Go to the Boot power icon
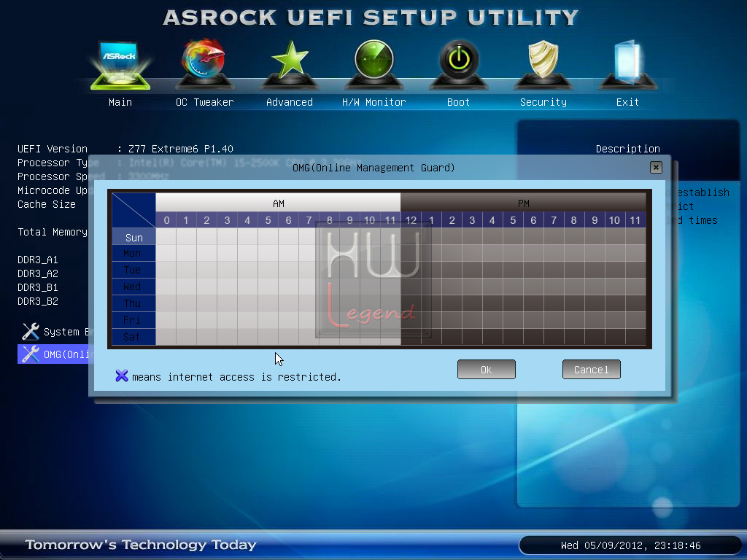 coord(459,65)
